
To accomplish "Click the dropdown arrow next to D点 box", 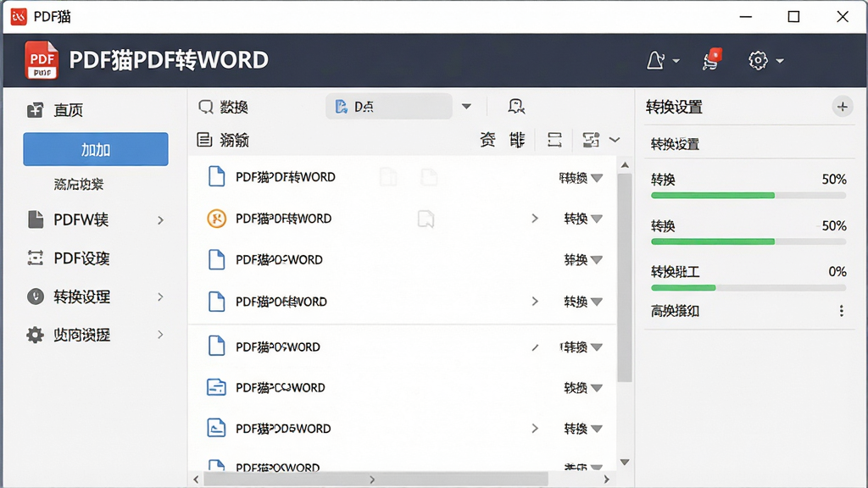I will [467, 106].
